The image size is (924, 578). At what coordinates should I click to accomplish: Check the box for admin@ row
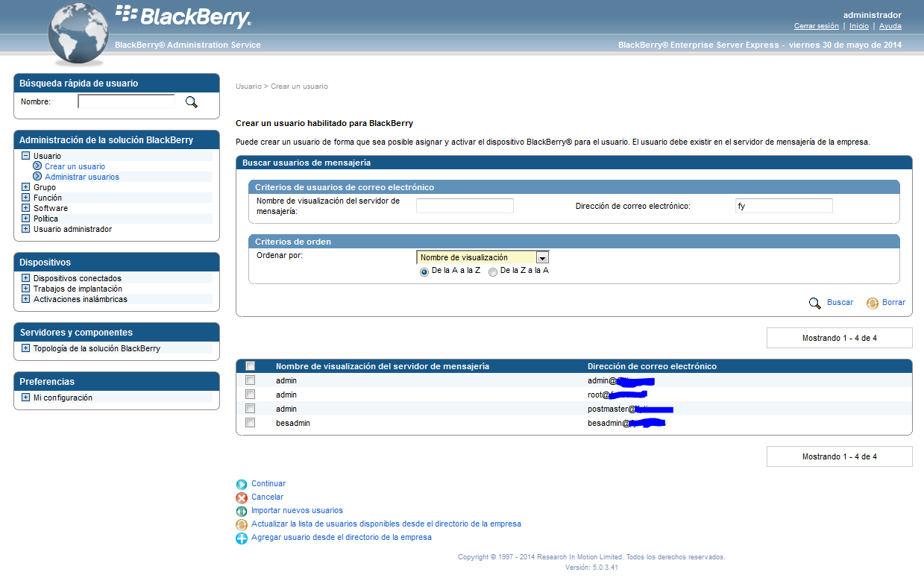point(250,380)
